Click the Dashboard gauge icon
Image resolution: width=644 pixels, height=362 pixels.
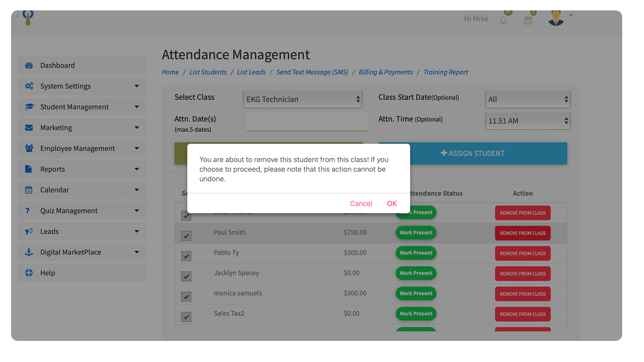(29, 65)
